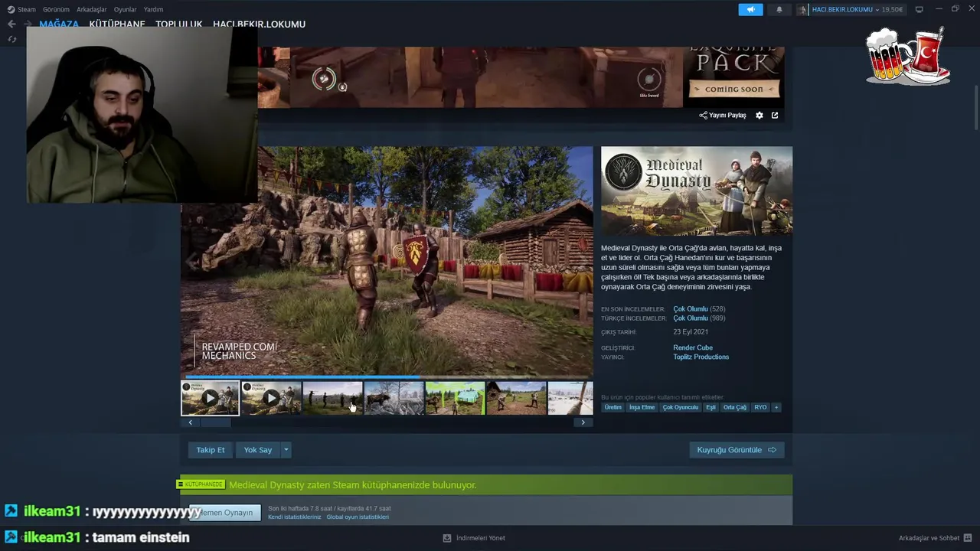Click the Hemen Oynayın play button
The width and height of the screenshot is (980, 551).
click(225, 513)
